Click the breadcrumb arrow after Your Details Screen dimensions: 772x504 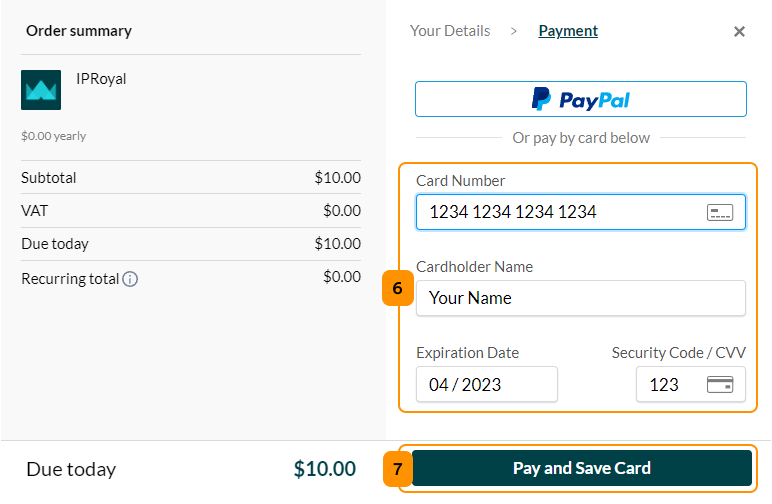tap(514, 32)
